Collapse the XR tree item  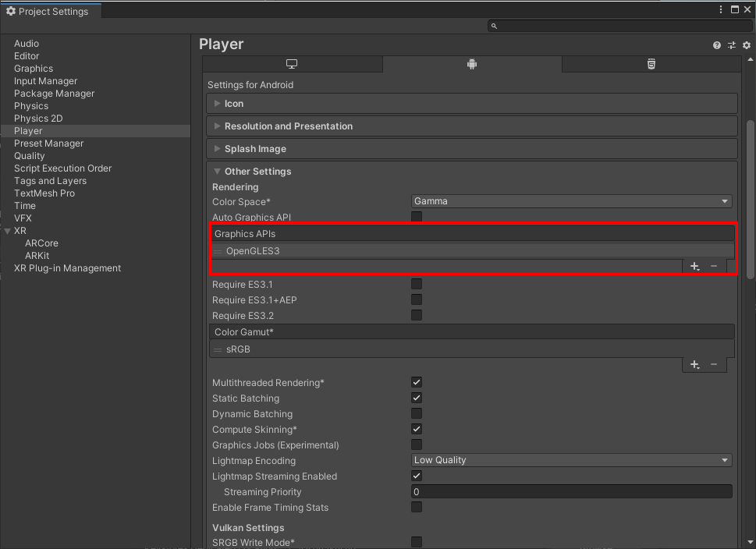pyautogui.click(x=8, y=231)
